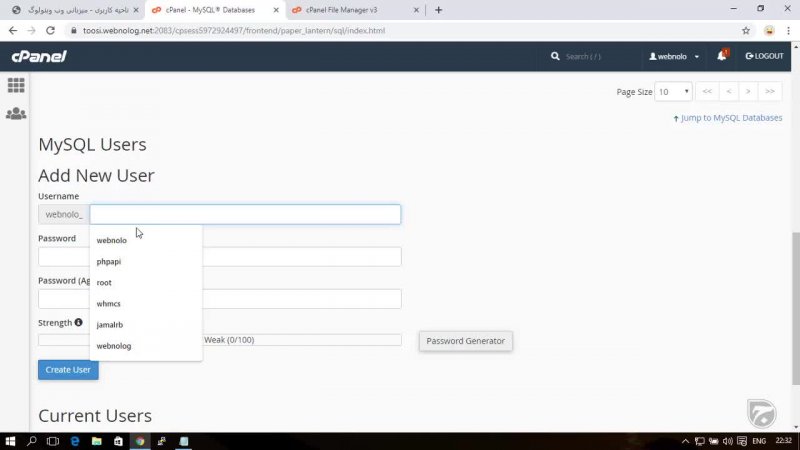Choose 'whmcs' from the suggestion list
This screenshot has height=450, width=800.
(109, 304)
